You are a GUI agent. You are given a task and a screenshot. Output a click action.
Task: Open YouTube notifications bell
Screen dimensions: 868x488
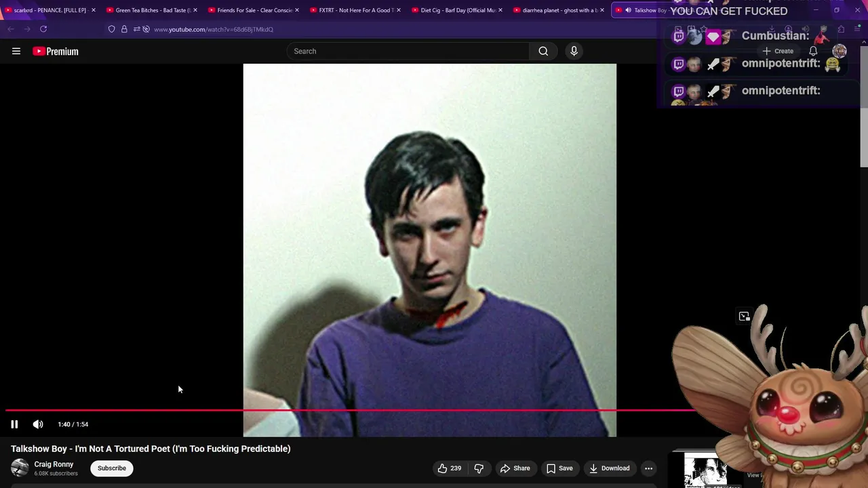pos(813,51)
